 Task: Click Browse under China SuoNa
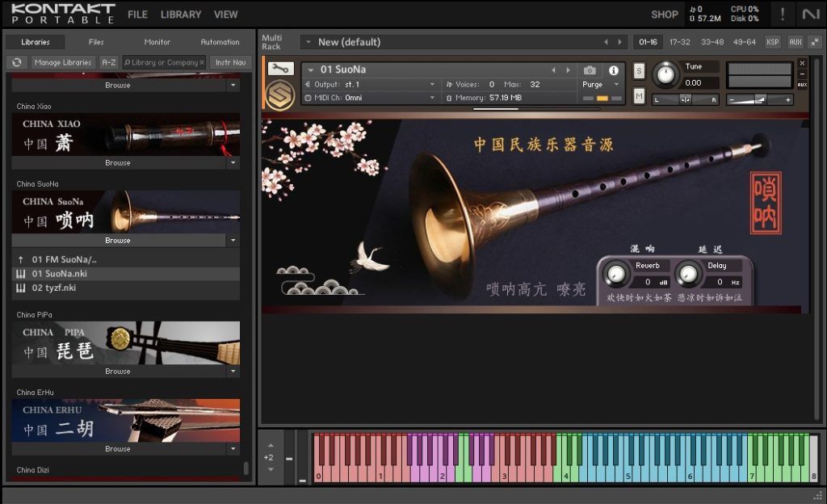pos(118,241)
